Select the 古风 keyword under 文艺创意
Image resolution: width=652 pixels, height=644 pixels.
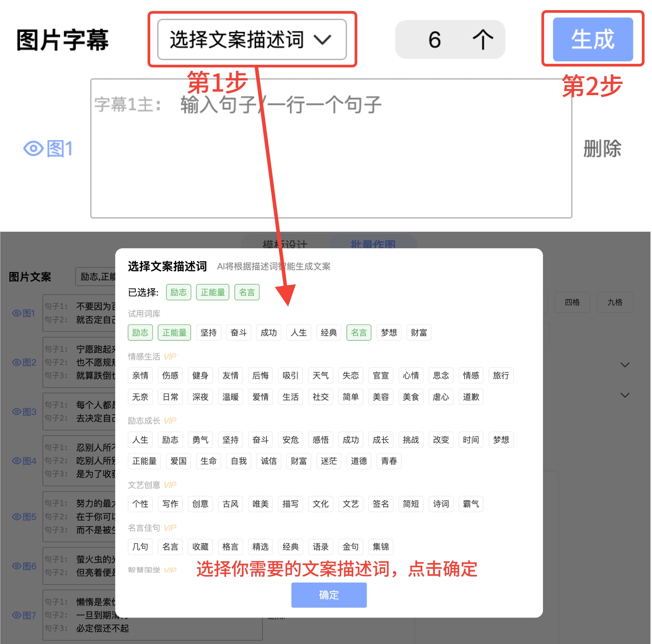230,504
